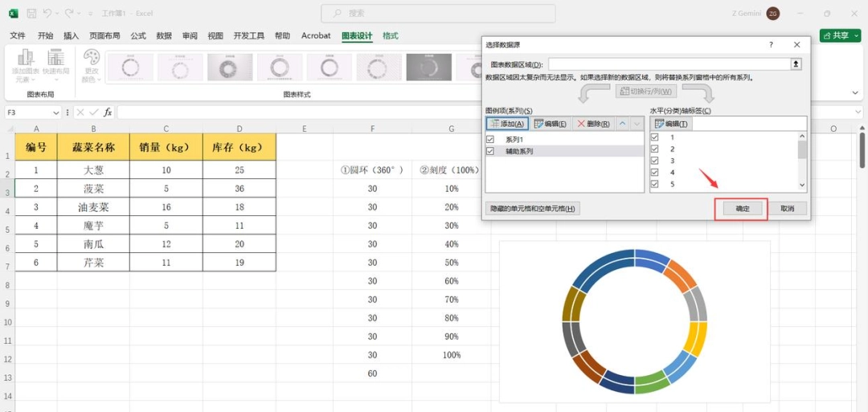Click the confirm checkmark in formula bar
The width and height of the screenshot is (868, 412).
pos(94,112)
